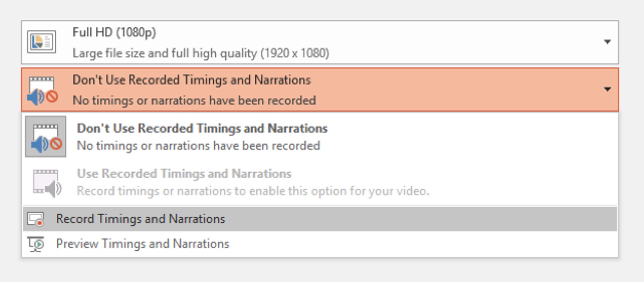Image resolution: width=644 pixels, height=282 pixels.
Task: Click the Full HD slide thumbnail icon
Action: 41,42
